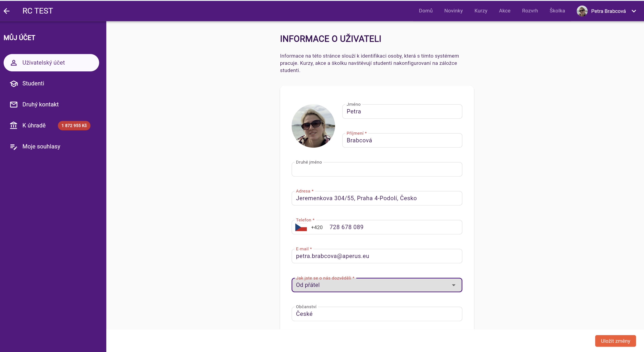Image resolution: width=644 pixels, height=352 pixels.
Task: Open the Školka navigation item
Action: coord(557,11)
